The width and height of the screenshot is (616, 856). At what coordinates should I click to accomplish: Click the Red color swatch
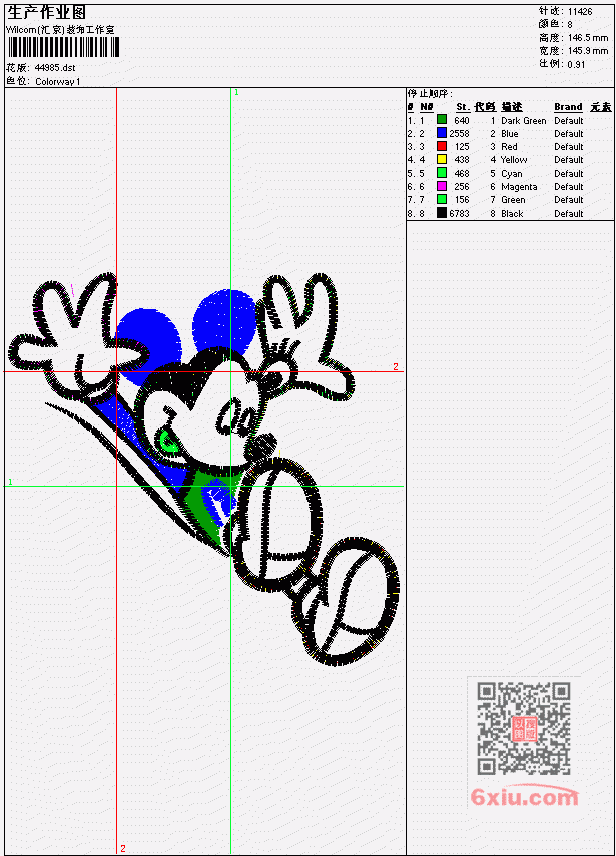tap(442, 146)
